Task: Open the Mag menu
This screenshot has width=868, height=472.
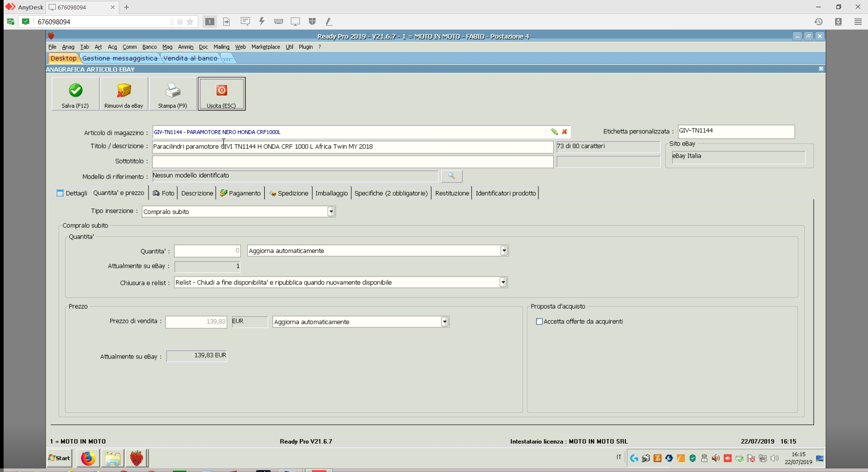Action: (167, 47)
